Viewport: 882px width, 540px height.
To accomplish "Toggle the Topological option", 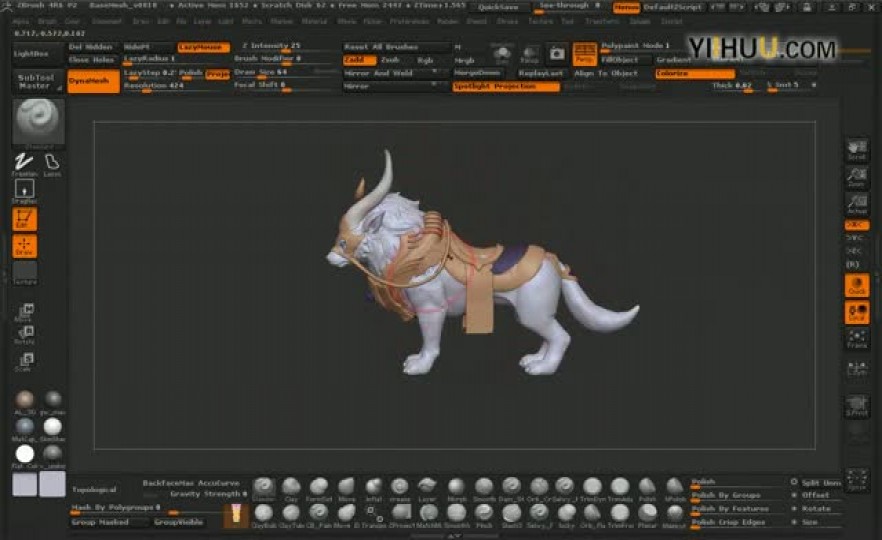I will point(94,490).
